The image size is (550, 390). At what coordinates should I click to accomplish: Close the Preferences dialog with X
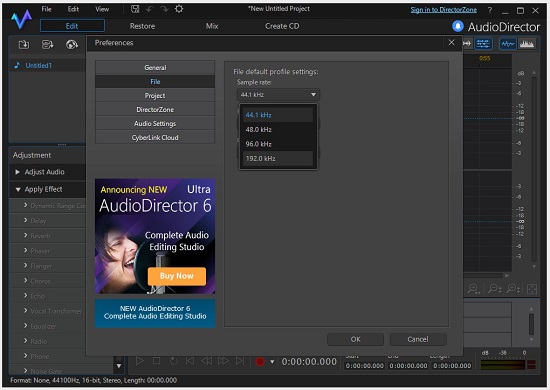(x=451, y=42)
